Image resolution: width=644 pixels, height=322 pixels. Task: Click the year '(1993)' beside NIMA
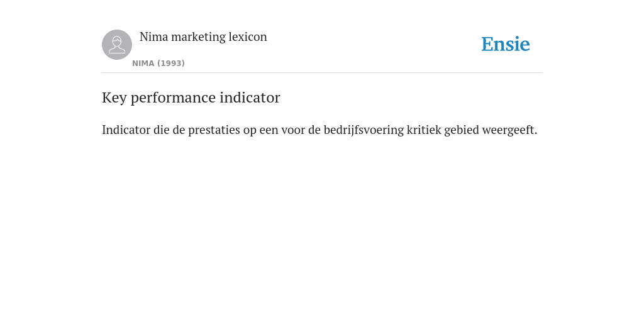coord(171,64)
